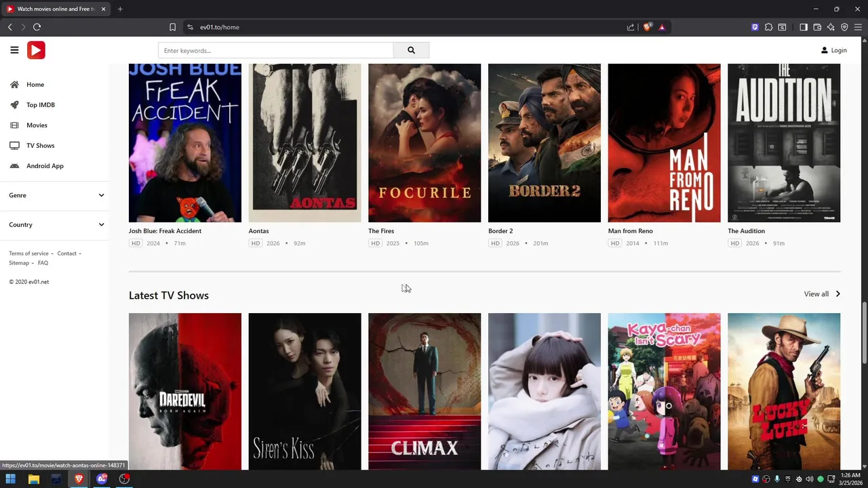Select the active 'Watch movies online' browser tab
868x488 pixels.
(57, 9)
